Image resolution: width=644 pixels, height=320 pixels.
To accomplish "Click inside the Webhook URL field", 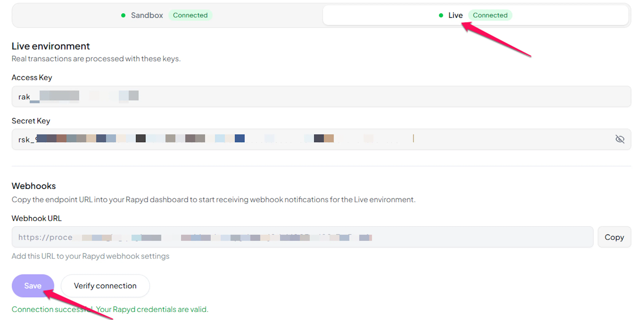I will point(303,237).
